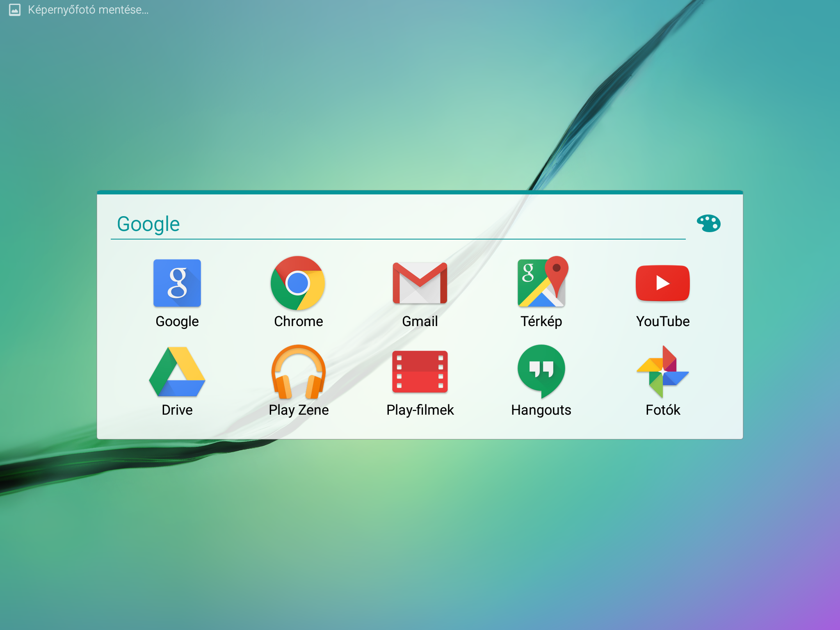Launch the Hangouts app
840x630 pixels.
tap(541, 372)
